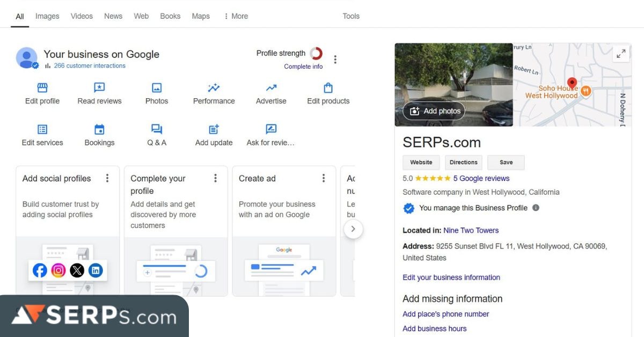Click Add business hours link
644x337 pixels.
(435, 328)
